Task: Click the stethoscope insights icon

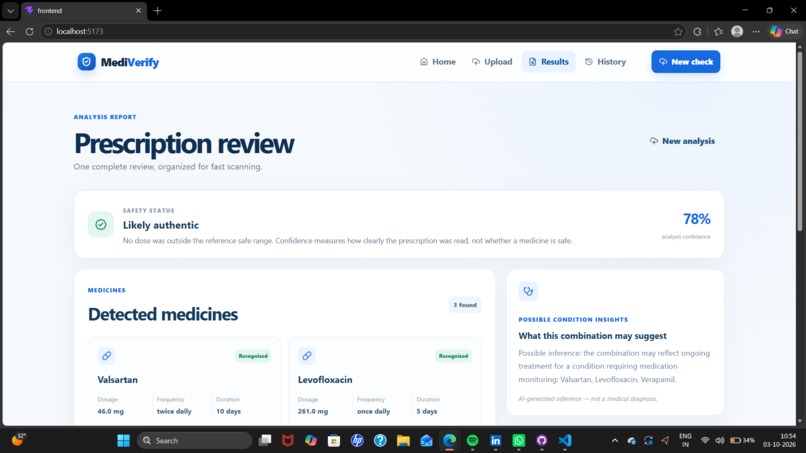Action: [x=528, y=291]
